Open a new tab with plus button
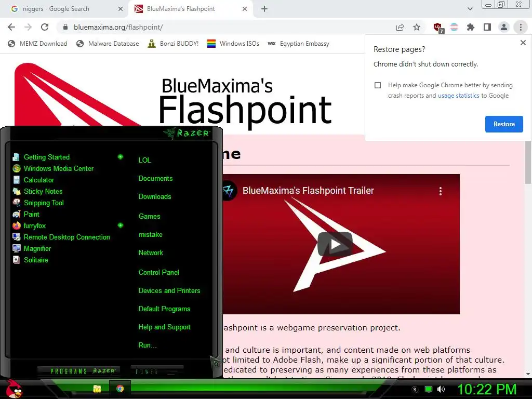532x399 pixels. [264, 9]
